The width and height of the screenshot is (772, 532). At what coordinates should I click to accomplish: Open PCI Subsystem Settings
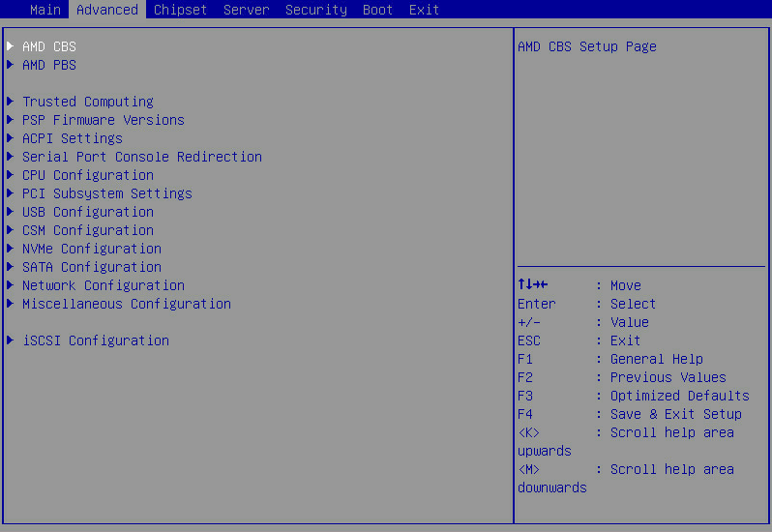point(107,193)
